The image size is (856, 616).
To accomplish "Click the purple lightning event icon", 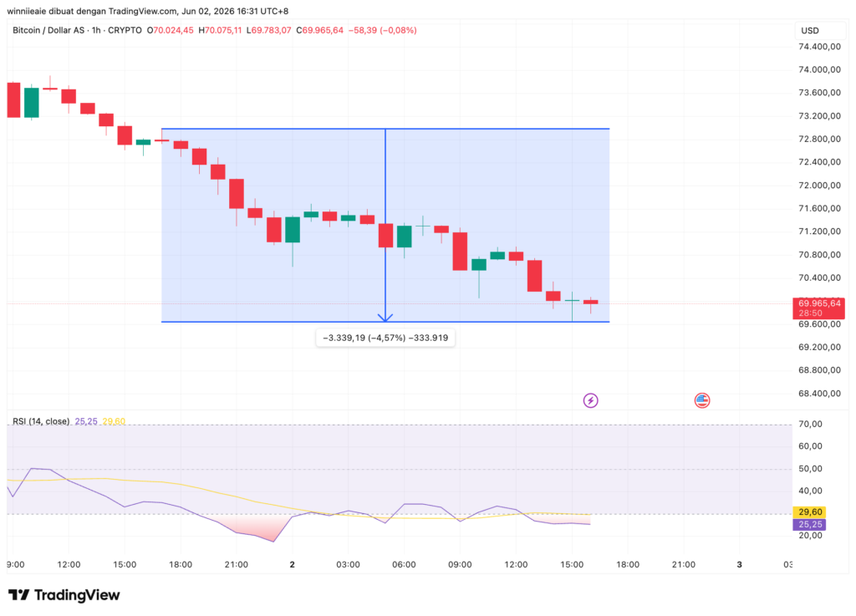I will tap(590, 400).
